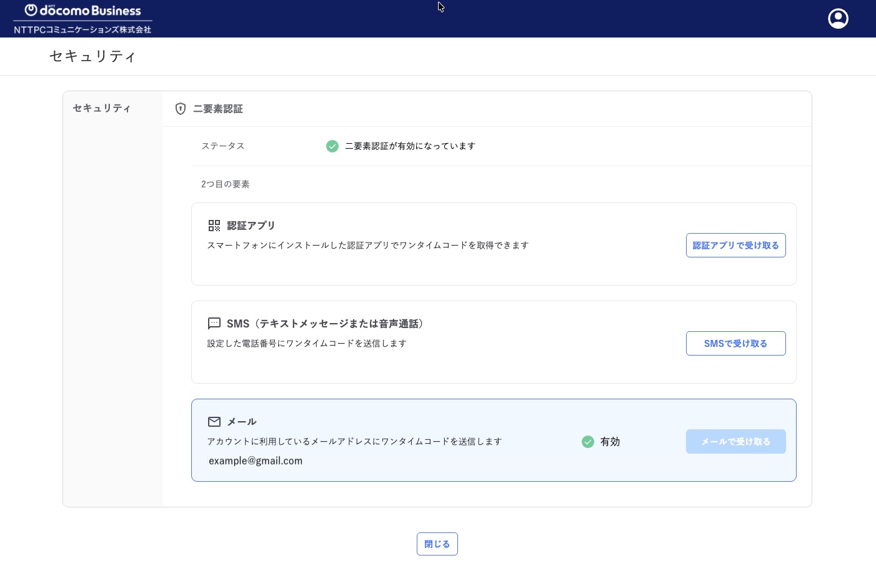Open the user account profile icon

[838, 19]
